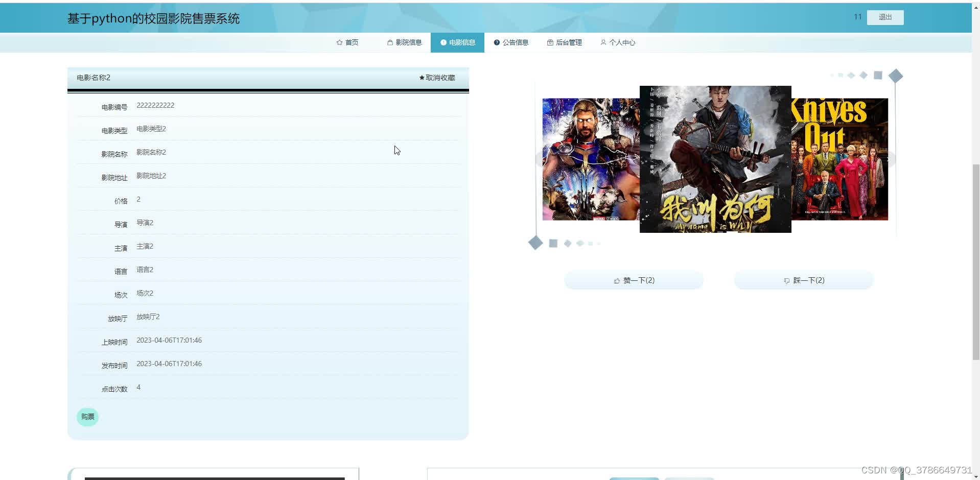Image resolution: width=980 pixels, height=480 pixels.
Task: Click 取消收藏 to remove favorite
Action: pyautogui.click(x=437, y=78)
